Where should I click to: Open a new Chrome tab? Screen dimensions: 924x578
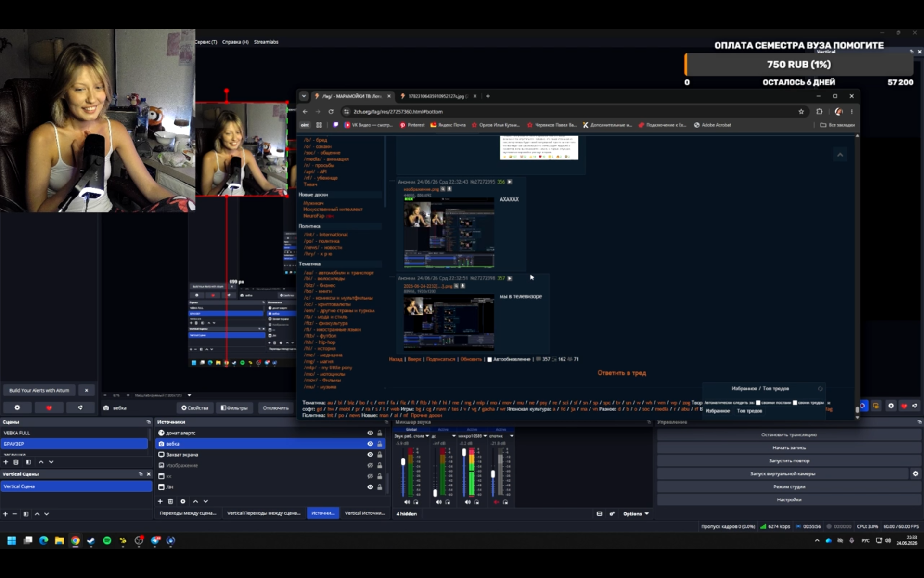click(x=488, y=96)
